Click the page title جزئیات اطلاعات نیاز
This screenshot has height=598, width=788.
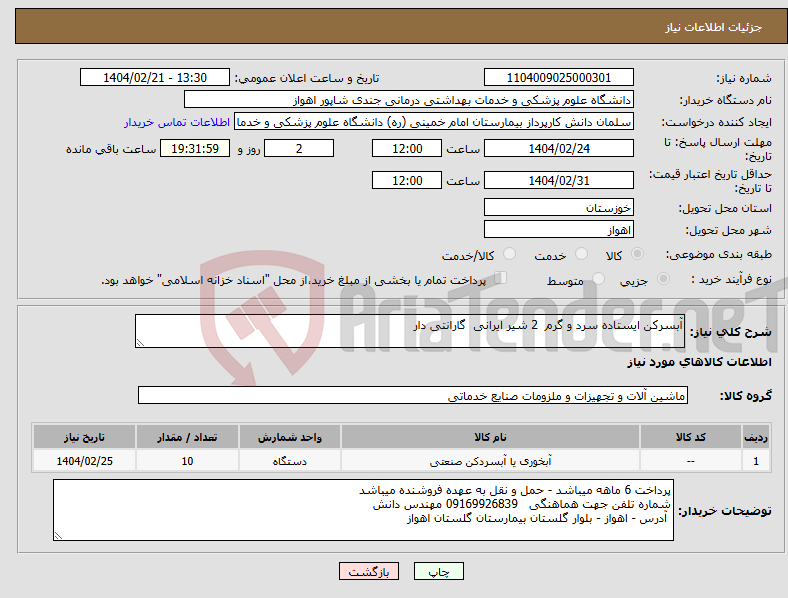[714, 27]
